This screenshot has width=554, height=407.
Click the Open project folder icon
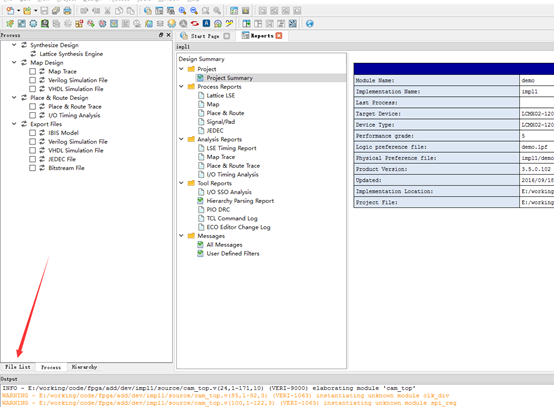[x=27, y=11]
